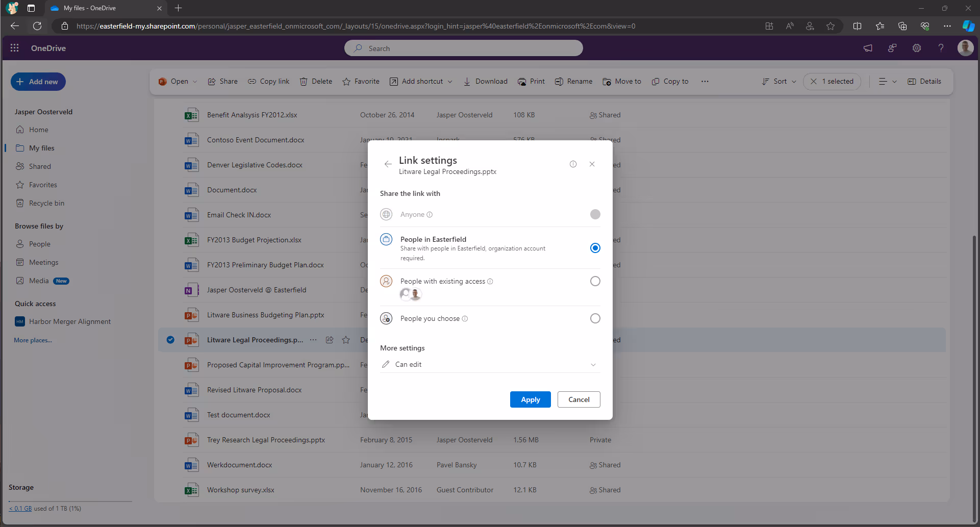Close the Link settings dialog

pos(592,164)
